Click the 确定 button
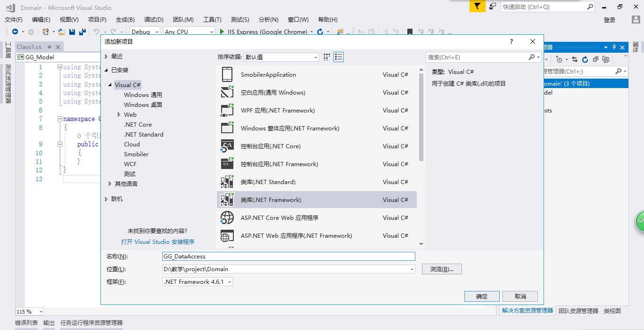 click(x=482, y=296)
